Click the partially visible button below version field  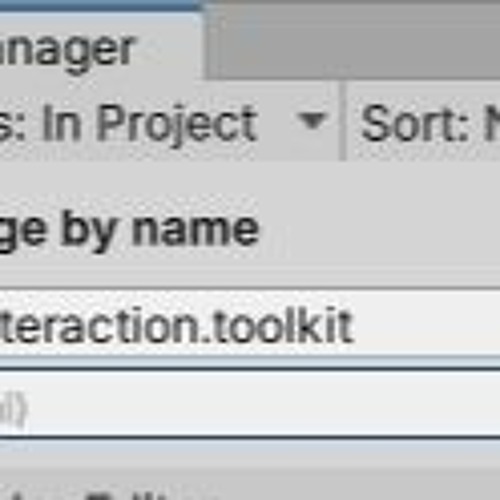(100, 495)
